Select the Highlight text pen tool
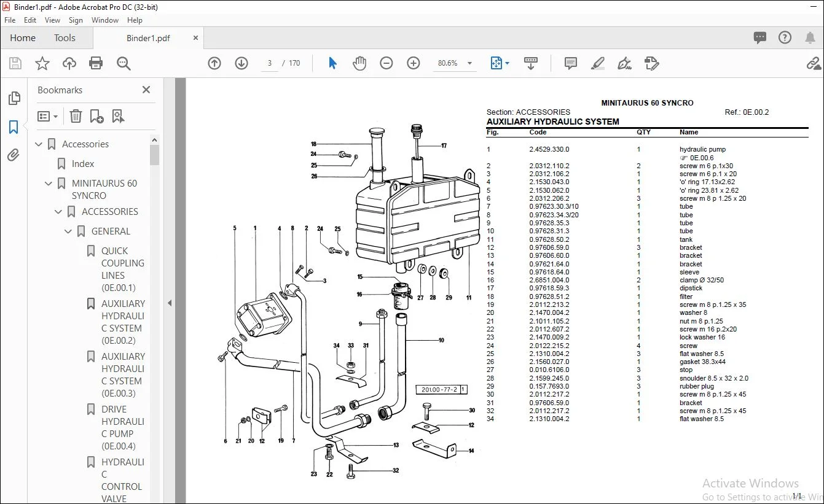 coord(597,63)
